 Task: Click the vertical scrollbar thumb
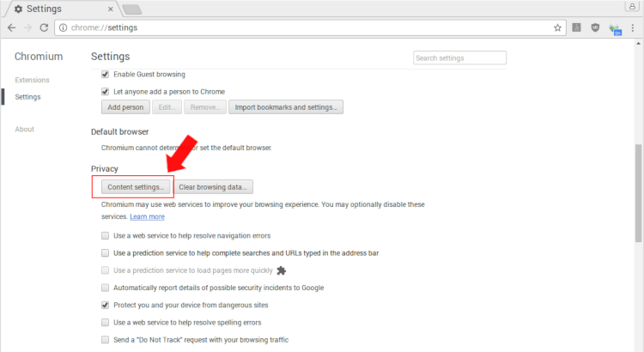[x=638, y=193]
